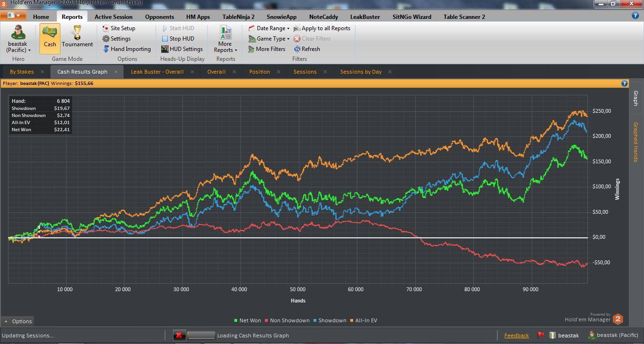Close the Position report tab
Screen dimensions: 644x344
tap(279, 72)
